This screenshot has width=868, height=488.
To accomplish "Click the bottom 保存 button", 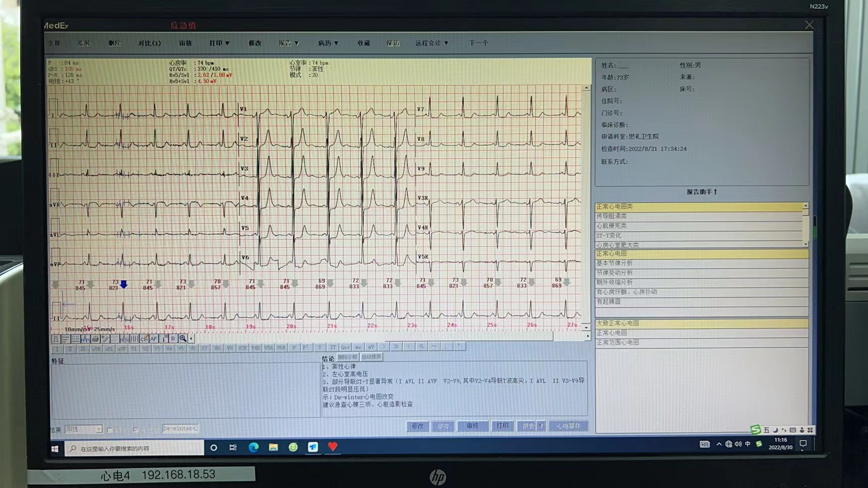I will [443, 426].
